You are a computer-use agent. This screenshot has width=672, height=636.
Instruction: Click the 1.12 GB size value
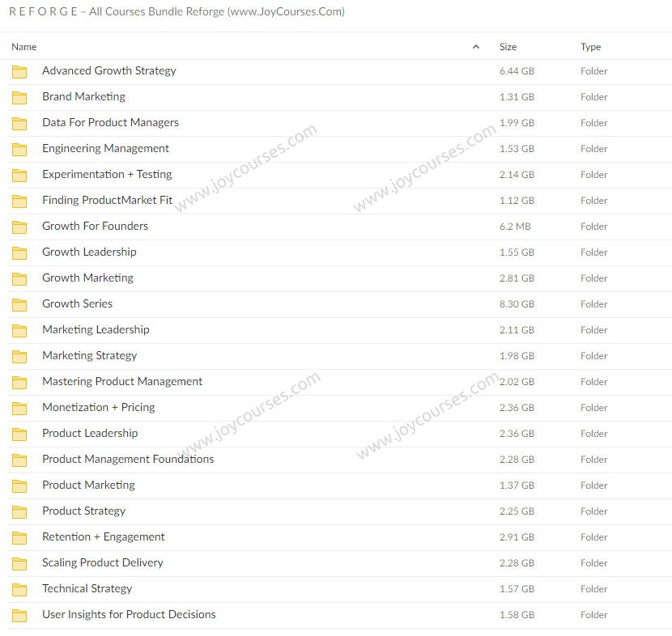[x=517, y=201]
